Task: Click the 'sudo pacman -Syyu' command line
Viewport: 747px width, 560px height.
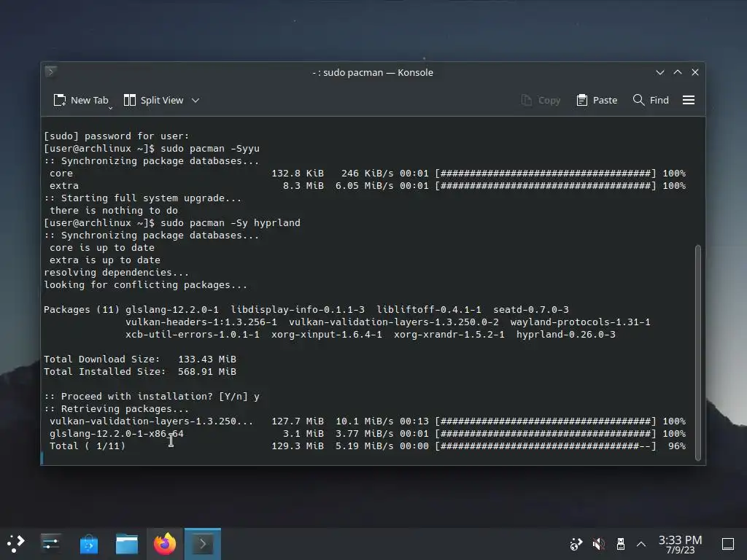Action: coord(152,149)
